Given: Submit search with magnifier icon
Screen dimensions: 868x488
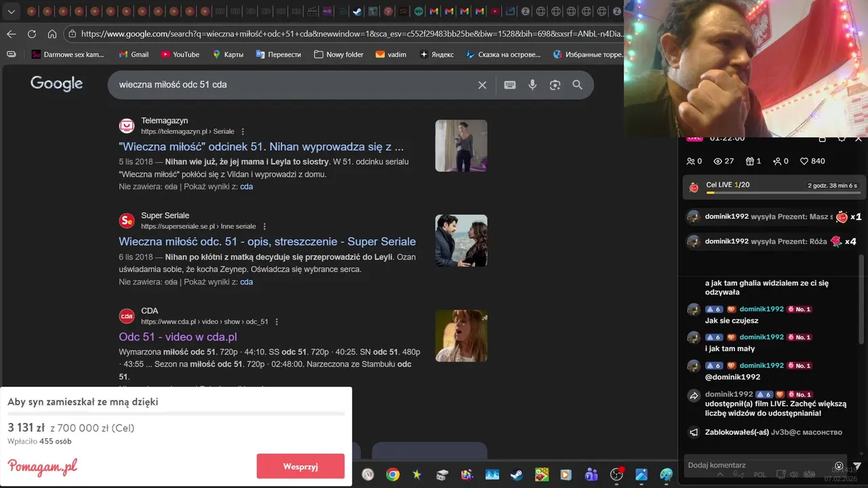Looking at the screenshot, I should [578, 85].
